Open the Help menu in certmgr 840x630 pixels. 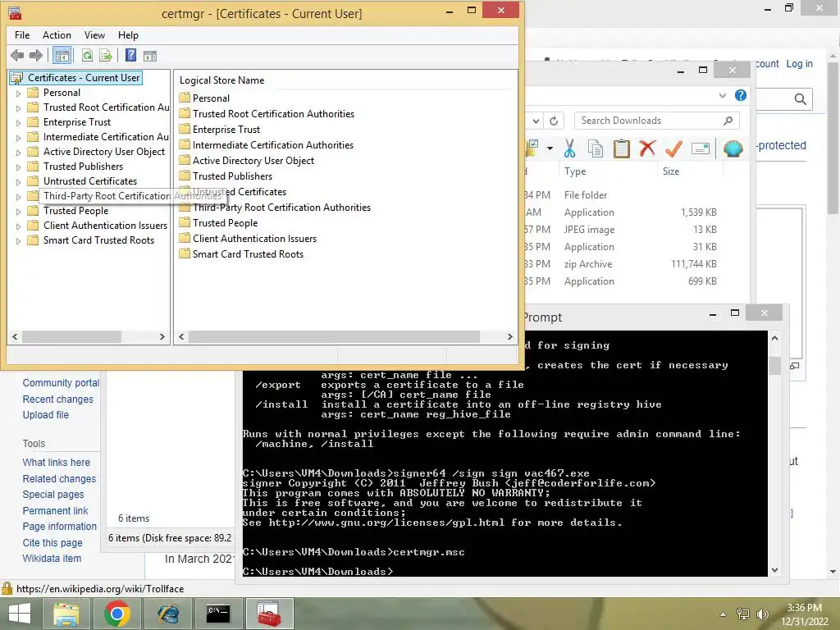128,34
